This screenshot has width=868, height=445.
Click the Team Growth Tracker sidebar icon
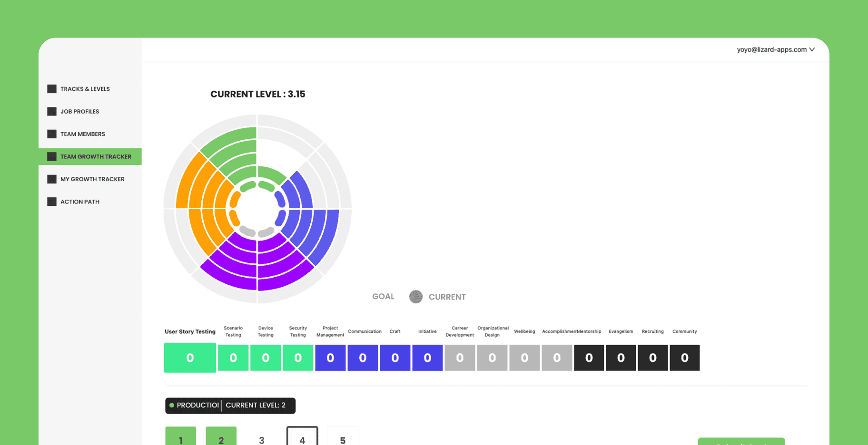tap(52, 156)
